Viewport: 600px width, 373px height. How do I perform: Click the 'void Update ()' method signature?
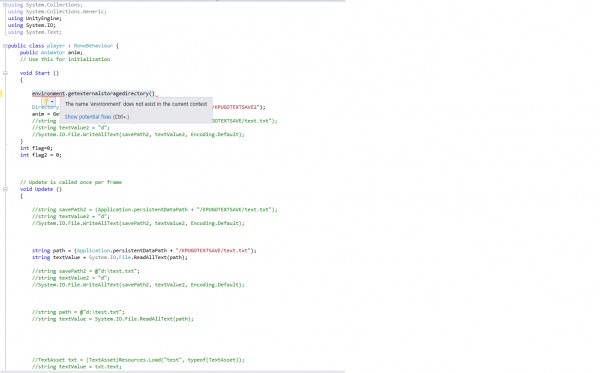pyautogui.click(x=41, y=189)
